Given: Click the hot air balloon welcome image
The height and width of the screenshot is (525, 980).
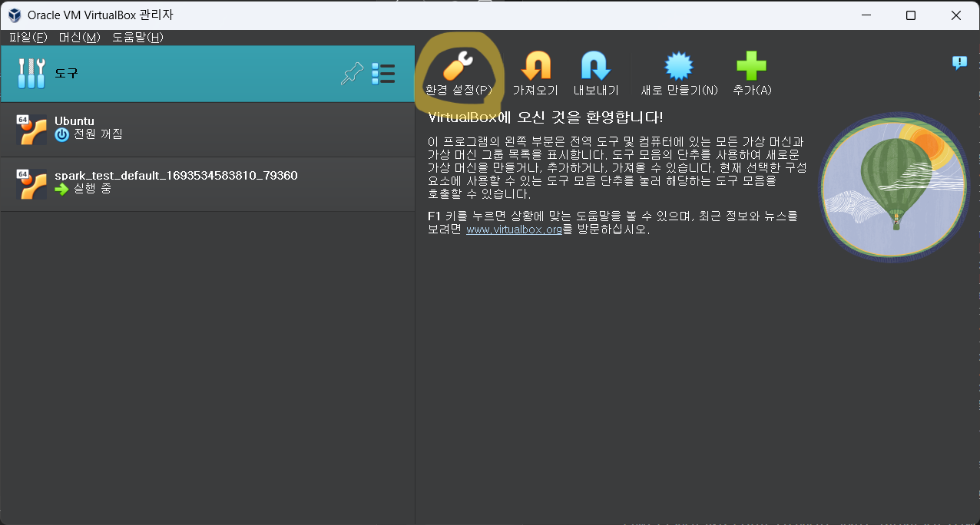Looking at the screenshot, I should (895, 189).
